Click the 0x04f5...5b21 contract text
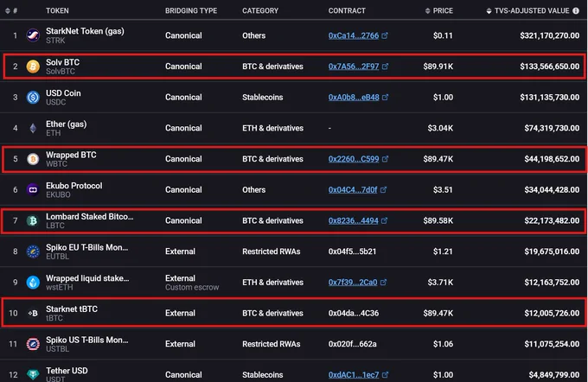This screenshot has height=382, width=588. tap(352, 251)
